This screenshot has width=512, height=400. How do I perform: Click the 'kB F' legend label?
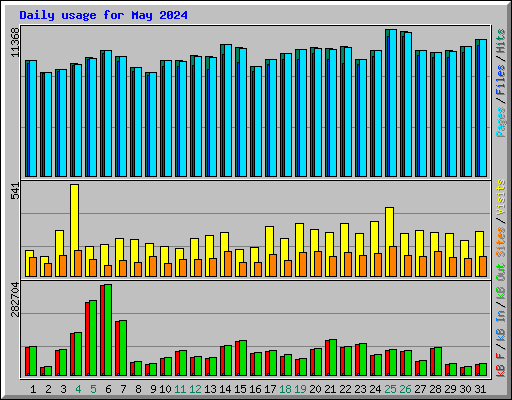[x=501, y=365]
